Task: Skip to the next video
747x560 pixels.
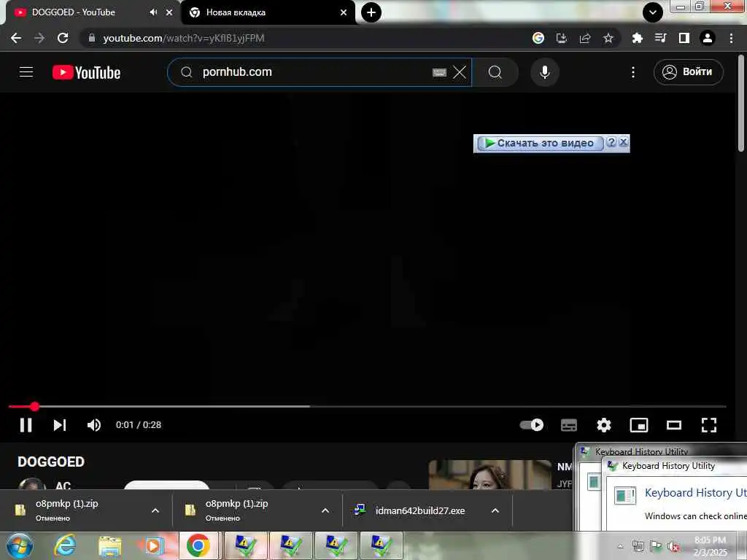Action: 60,425
